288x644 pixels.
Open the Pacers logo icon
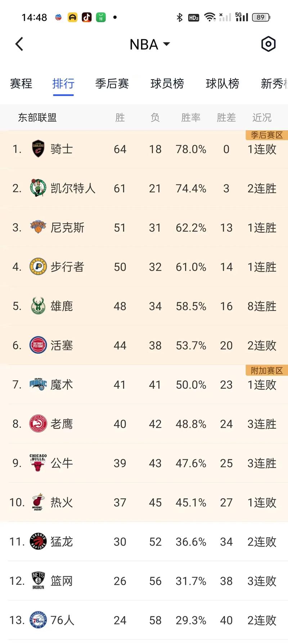[37, 267]
